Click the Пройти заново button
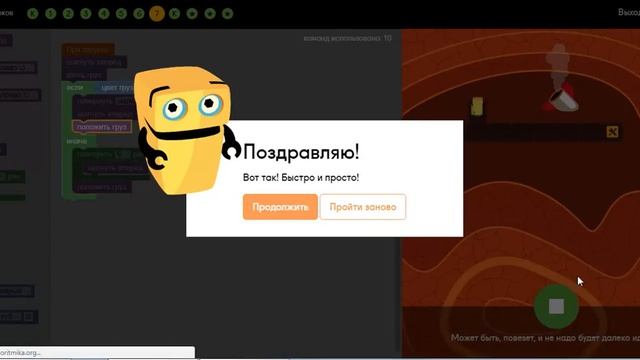 pos(363,207)
